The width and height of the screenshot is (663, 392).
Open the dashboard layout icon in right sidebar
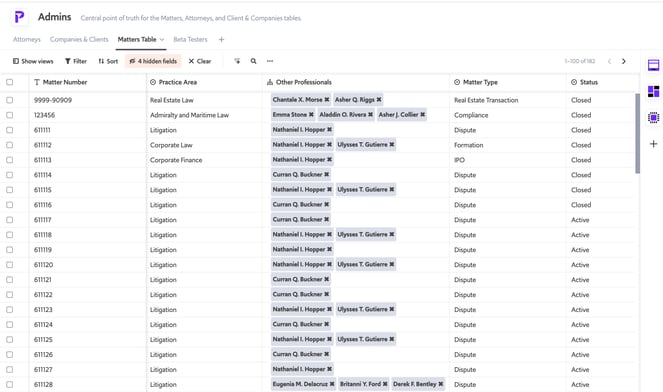653,91
